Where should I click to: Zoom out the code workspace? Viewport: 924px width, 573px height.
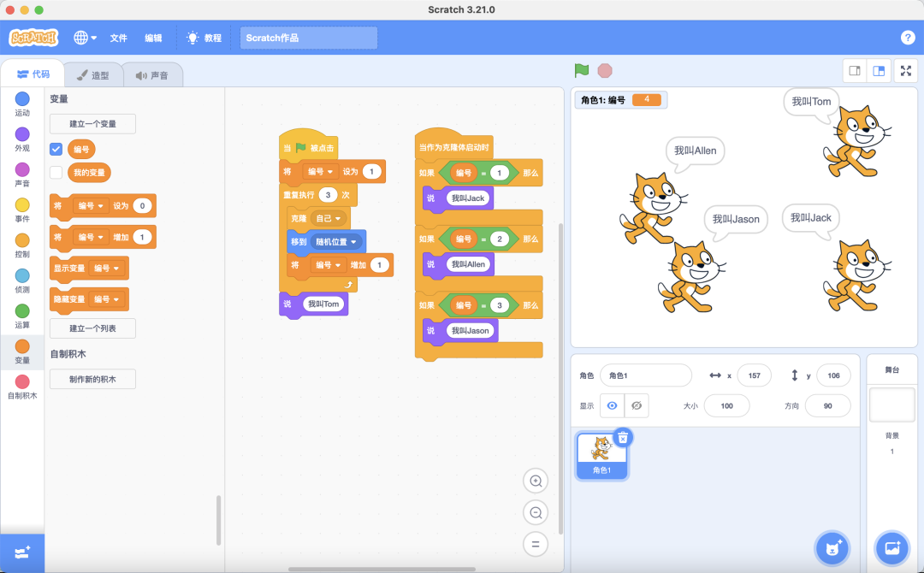click(x=536, y=512)
